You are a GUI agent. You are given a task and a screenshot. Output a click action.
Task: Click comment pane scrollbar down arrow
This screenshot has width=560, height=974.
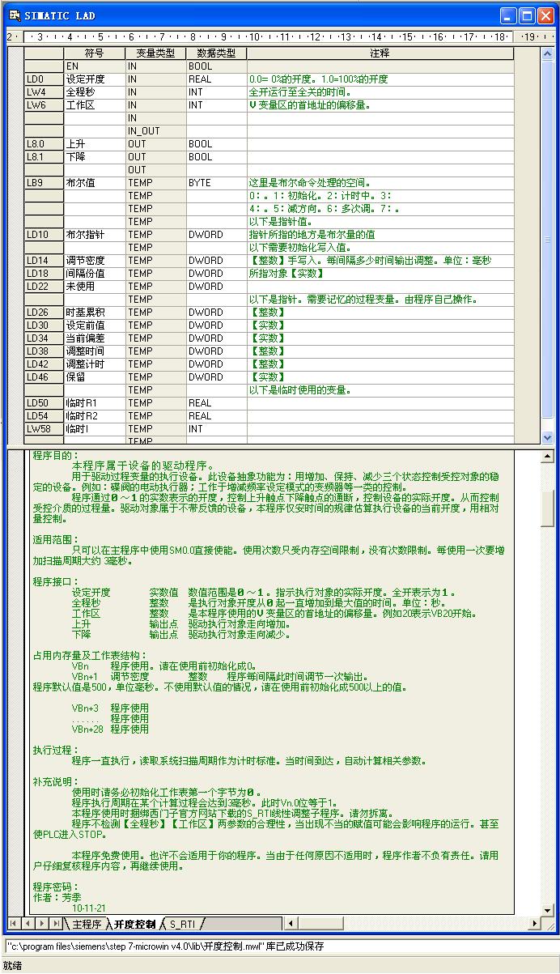(x=547, y=910)
